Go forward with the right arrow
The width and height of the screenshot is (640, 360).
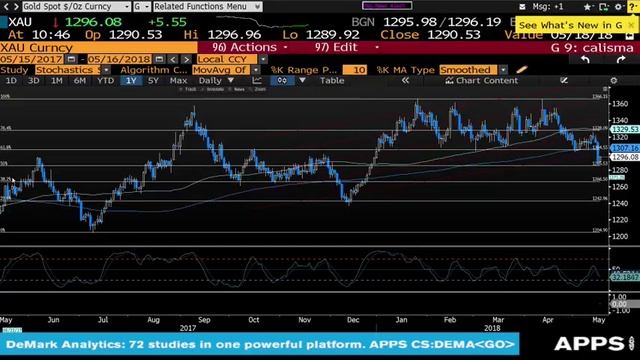point(16,6)
